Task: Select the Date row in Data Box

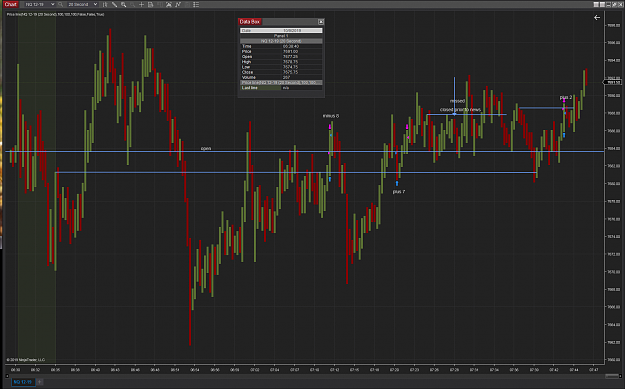Action: 281,30
